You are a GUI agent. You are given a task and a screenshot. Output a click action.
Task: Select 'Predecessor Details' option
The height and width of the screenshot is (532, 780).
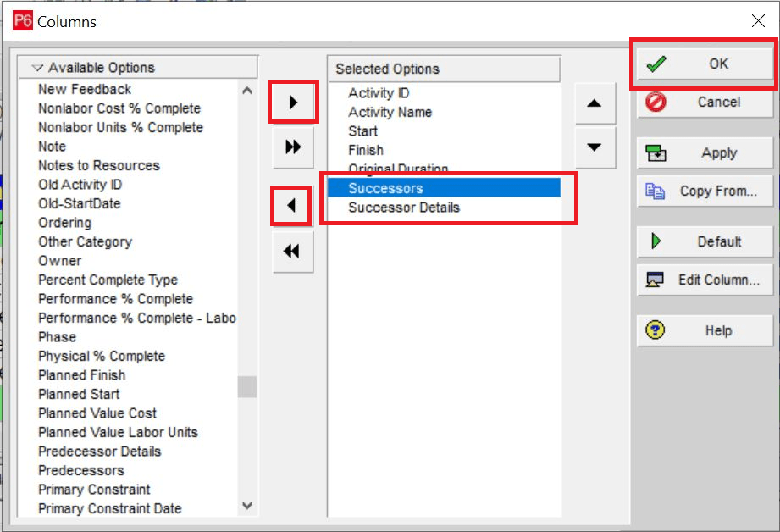tap(100, 452)
